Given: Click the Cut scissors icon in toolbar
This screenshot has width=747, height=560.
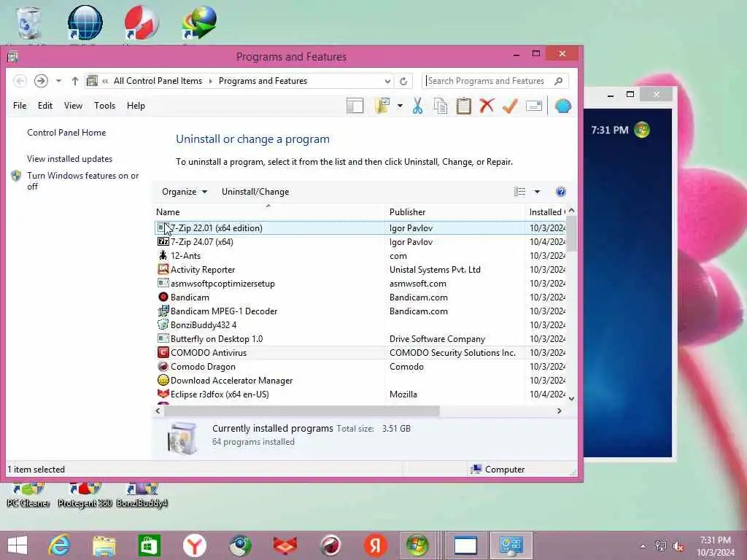Looking at the screenshot, I should tap(418, 106).
